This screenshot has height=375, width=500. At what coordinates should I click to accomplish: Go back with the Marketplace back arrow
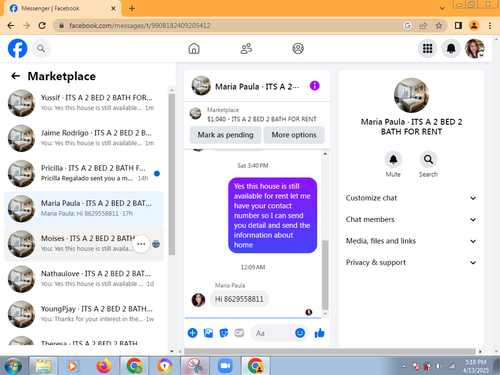tap(15, 76)
